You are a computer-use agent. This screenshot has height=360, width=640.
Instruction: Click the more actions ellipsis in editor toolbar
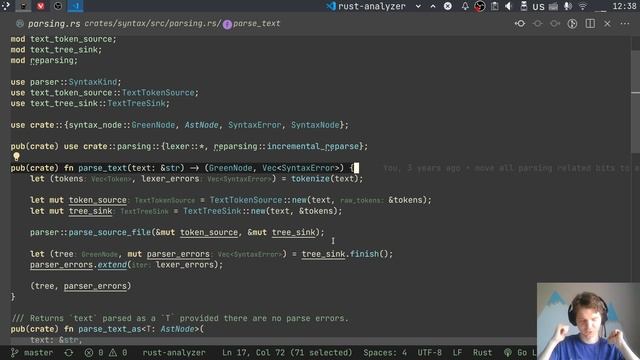pos(625,24)
